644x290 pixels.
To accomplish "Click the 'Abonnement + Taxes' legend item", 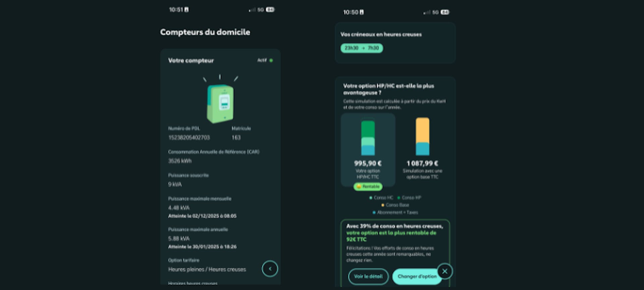I will click(395, 212).
